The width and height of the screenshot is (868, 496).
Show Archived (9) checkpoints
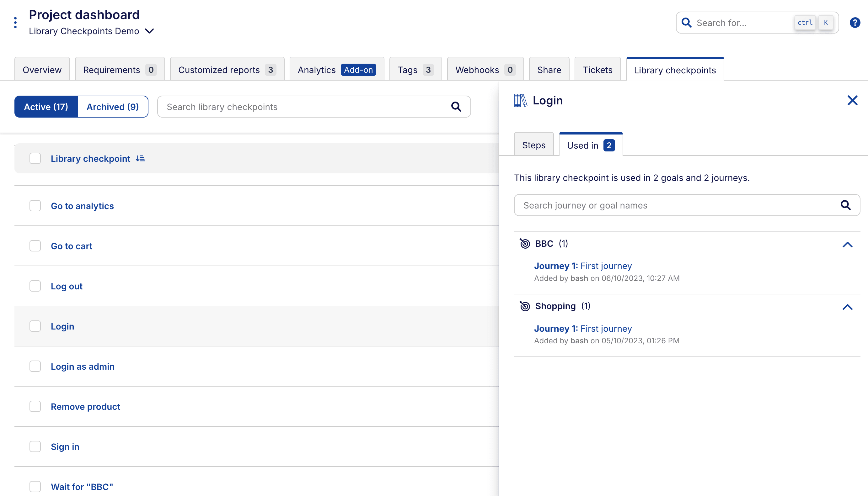[113, 107]
